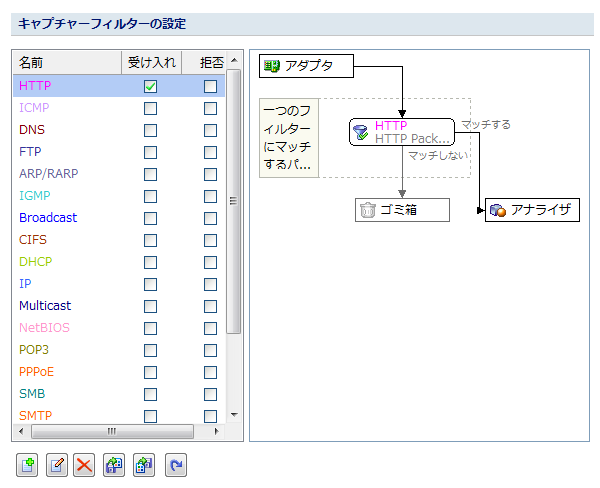This screenshot has width=600, height=488.
Task: Tick the 拒否 checkbox for ICMP
Action: (x=210, y=108)
